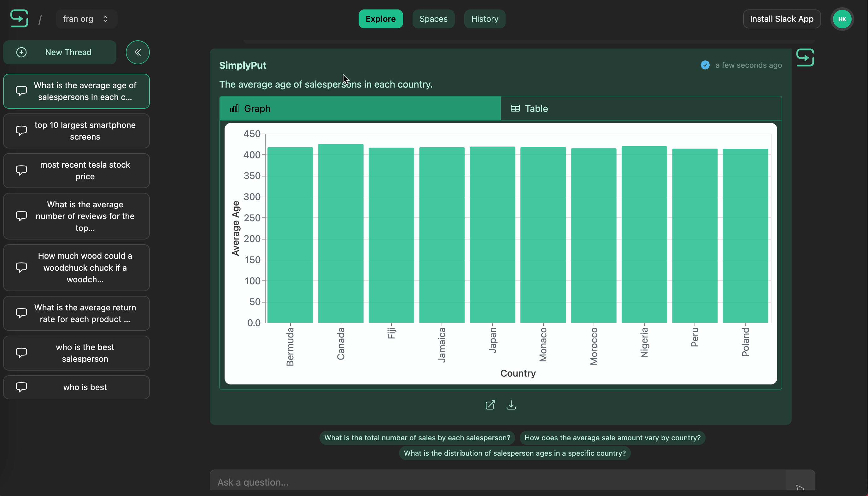Click the download chart icon
Image resolution: width=868 pixels, height=496 pixels.
[511, 405]
